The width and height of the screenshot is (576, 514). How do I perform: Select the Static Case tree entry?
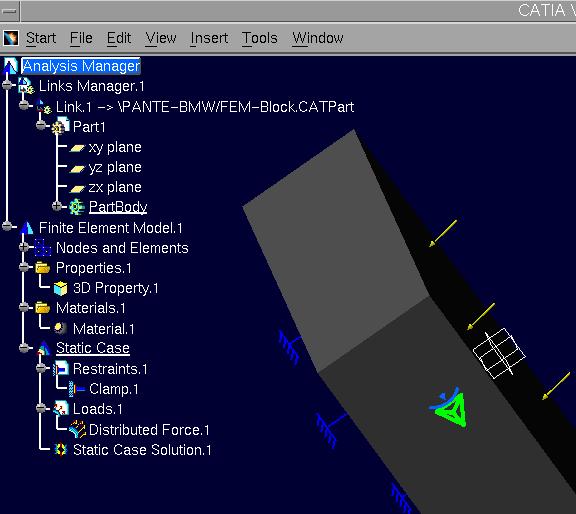point(93,348)
